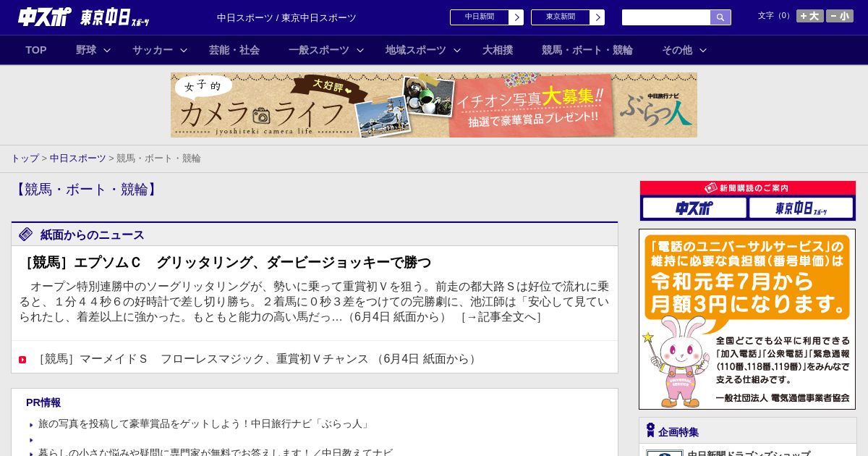Viewport: 868px width, 456px height.
Task: Click the arrow next to 東京新聞
Action: pyautogui.click(x=597, y=17)
